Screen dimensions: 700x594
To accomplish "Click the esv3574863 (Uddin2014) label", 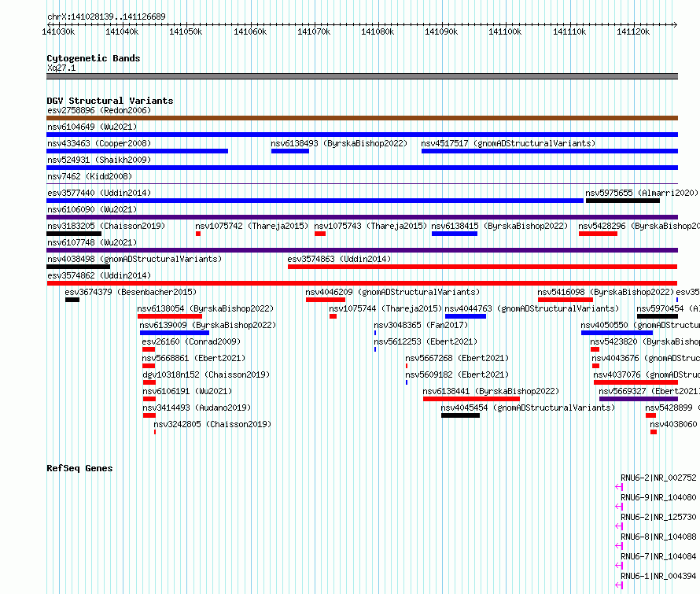I will click(x=339, y=259).
